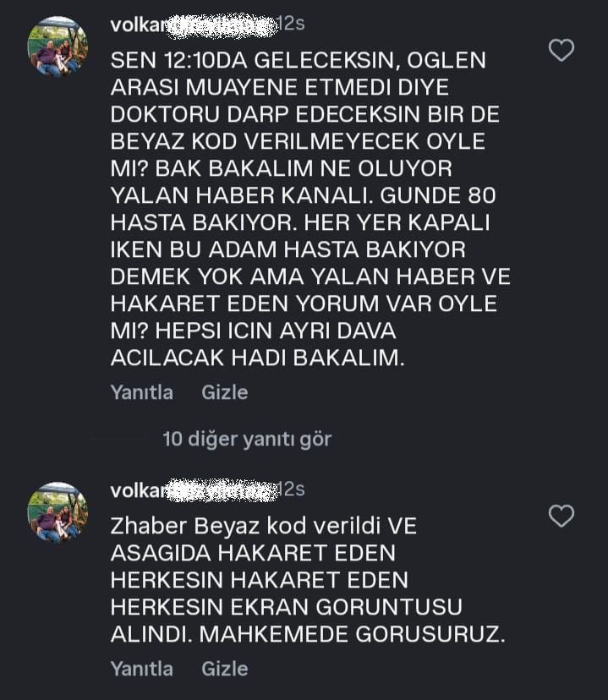The height and width of the screenshot is (700, 608).
Task: Expand '10 diğer yanıtı gör' replies
Action: coord(247,439)
